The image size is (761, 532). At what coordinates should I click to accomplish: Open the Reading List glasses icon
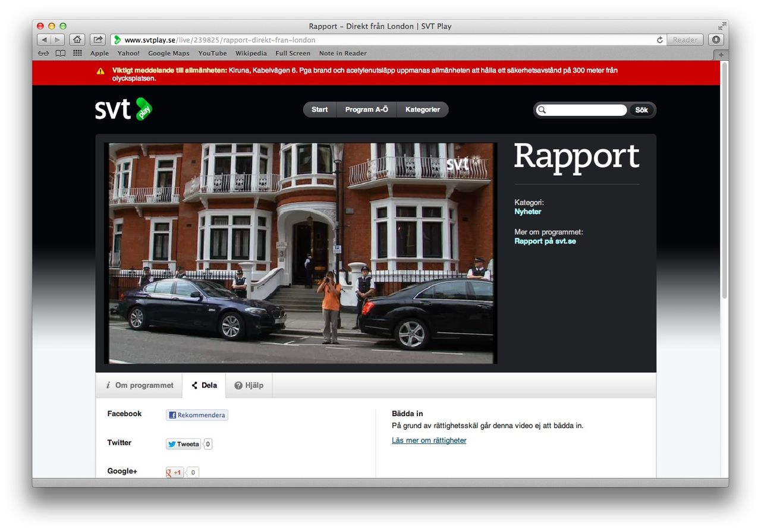43,53
